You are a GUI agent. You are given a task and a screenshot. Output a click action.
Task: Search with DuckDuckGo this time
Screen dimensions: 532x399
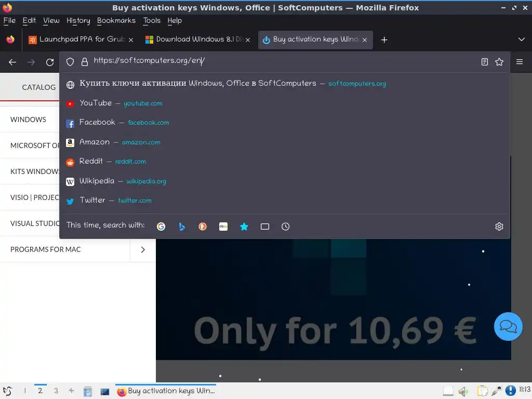[203, 227]
